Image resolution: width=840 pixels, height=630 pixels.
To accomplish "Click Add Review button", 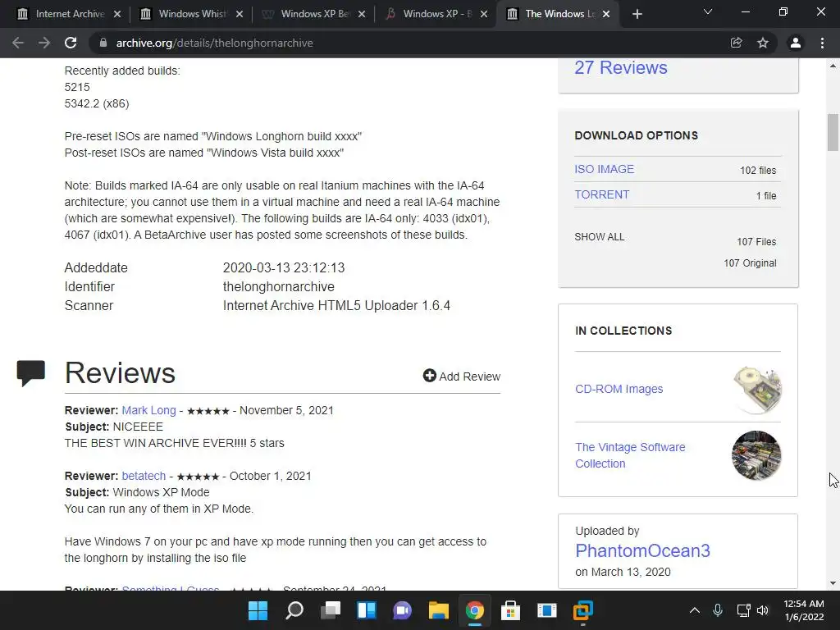I will pos(461,376).
